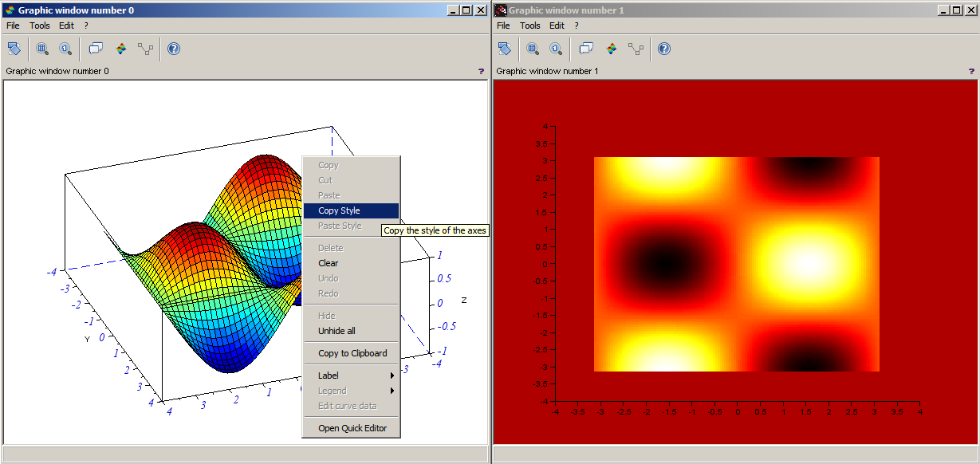Choose Open Quick Editor menu entry
Viewport: 980px width, 464px height.
(x=351, y=428)
